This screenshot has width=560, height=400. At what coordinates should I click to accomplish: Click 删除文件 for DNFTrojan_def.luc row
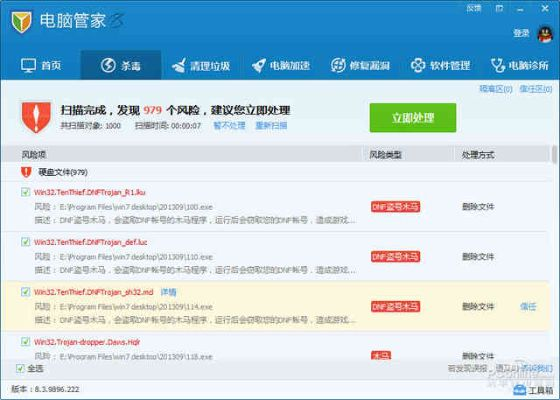[x=478, y=256]
